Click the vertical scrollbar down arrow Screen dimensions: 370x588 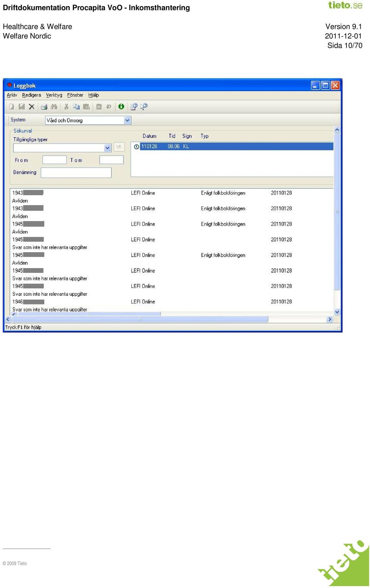(337, 312)
